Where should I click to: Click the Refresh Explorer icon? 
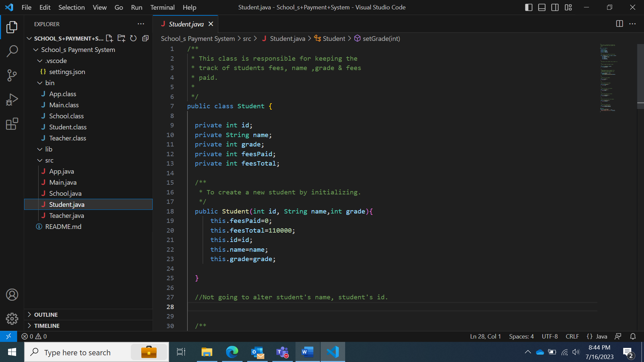(133, 38)
